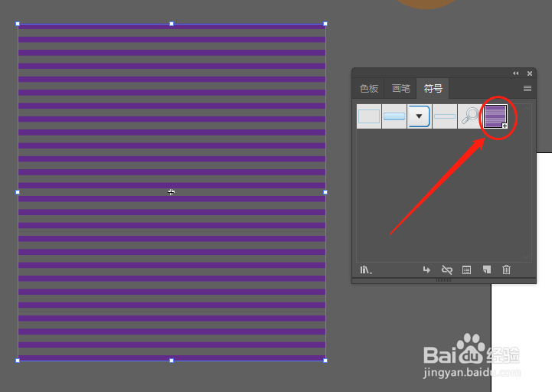Click Break Link to Symbol icon

click(447, 270)
